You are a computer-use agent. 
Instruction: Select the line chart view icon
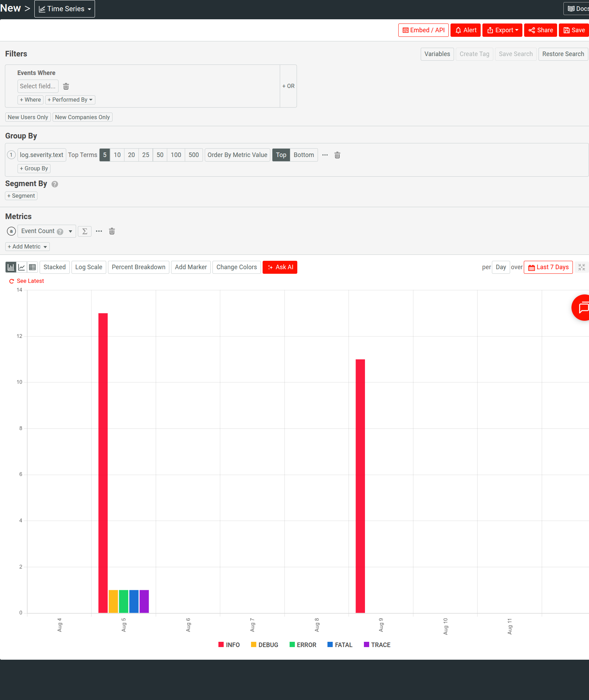tap(21, 267)
